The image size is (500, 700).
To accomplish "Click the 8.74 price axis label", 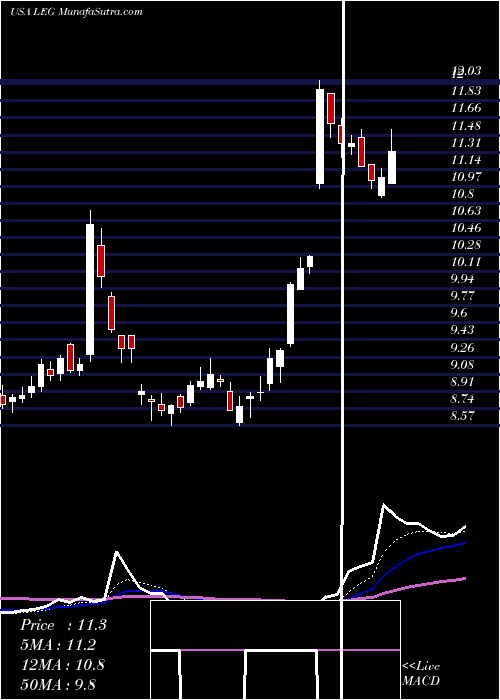I will (464, 399).
